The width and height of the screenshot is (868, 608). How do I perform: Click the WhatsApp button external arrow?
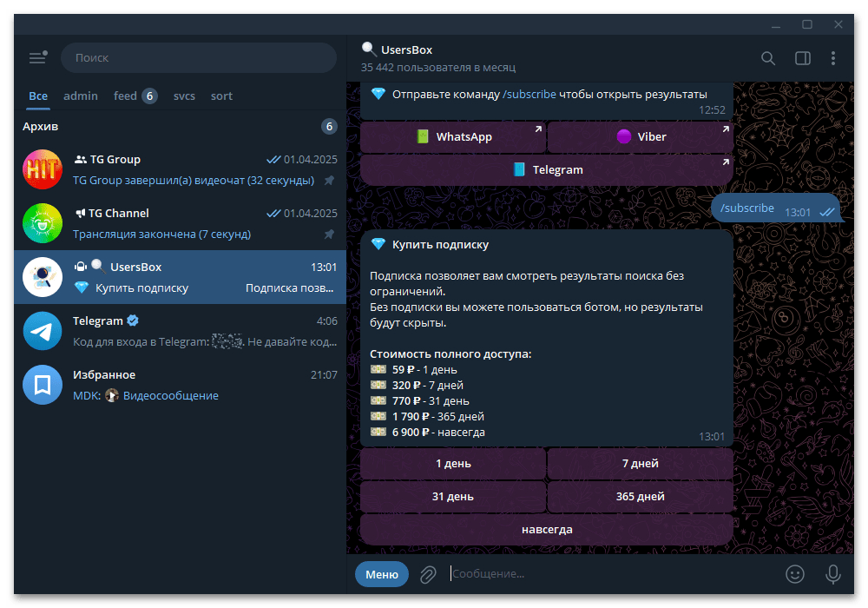coord(538,129)
